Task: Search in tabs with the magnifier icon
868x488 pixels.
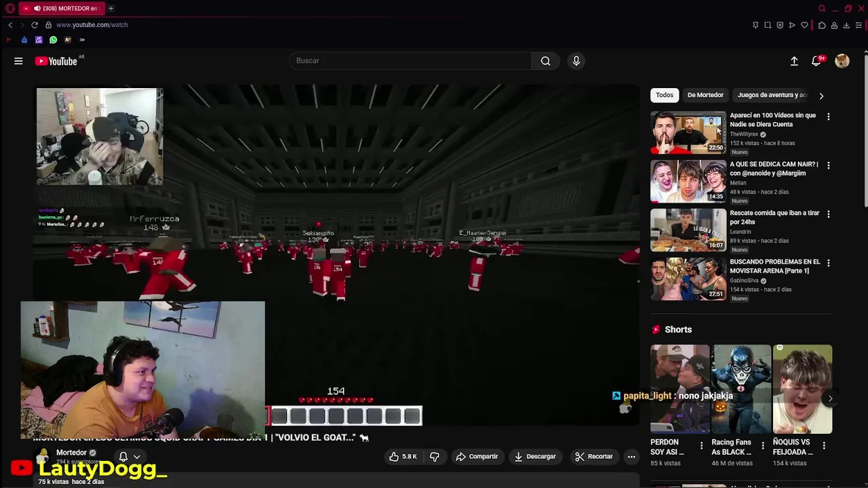Action: (822, 8)
